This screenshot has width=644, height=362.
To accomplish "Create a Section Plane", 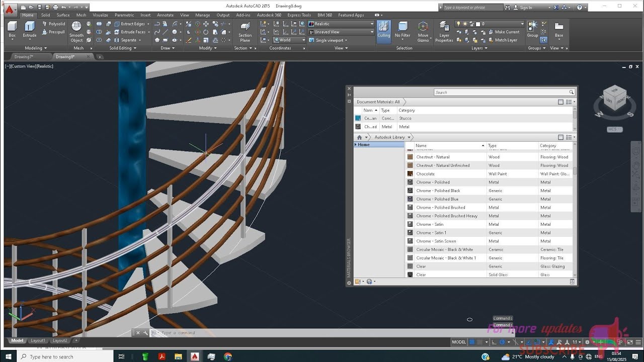I will click(245, 32).
